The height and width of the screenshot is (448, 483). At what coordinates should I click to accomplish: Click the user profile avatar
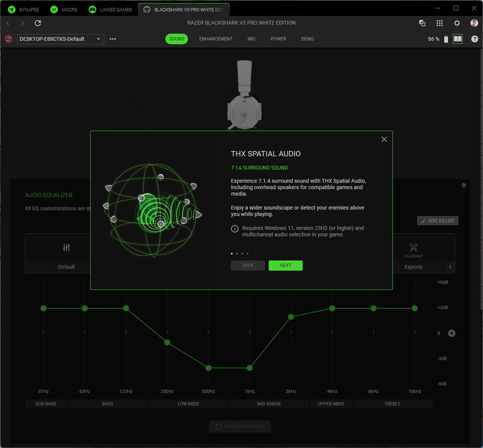(x=474, y=23)
